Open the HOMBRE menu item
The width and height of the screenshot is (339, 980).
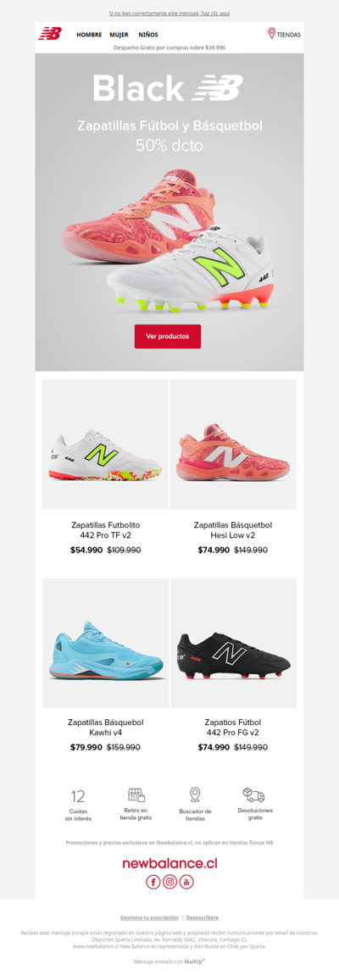click(89, 35)
